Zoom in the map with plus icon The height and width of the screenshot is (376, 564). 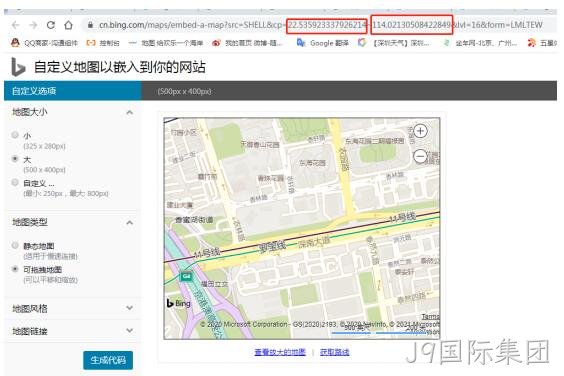tap(420, 131)
